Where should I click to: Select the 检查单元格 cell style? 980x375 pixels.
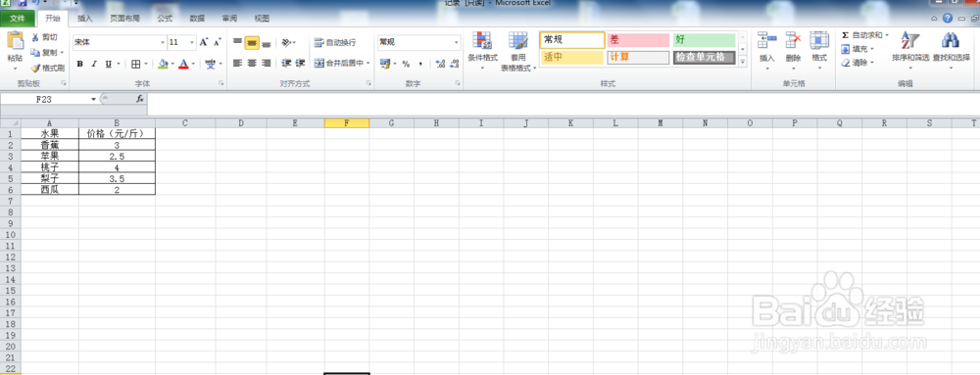705,58
